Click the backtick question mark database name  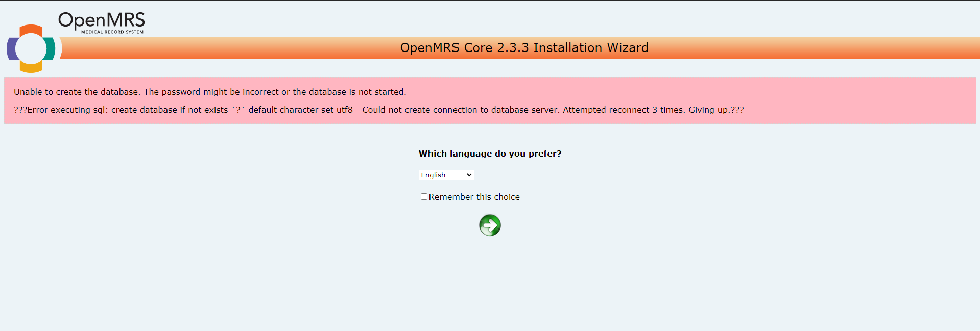click(x=238, y=110)
